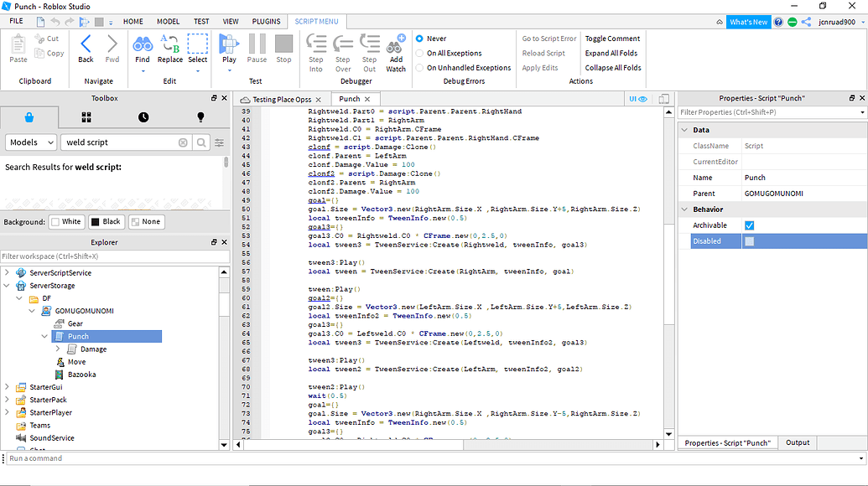This screenshot has height=486, width=868.
Task: Select On Unhandled Exceptions radio button
Action: [419, 68]
